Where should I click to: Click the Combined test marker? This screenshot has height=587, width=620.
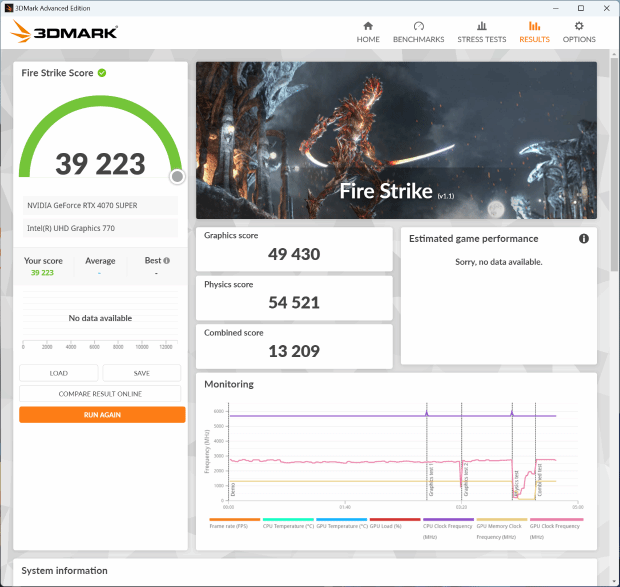click(x=540, y=480)
